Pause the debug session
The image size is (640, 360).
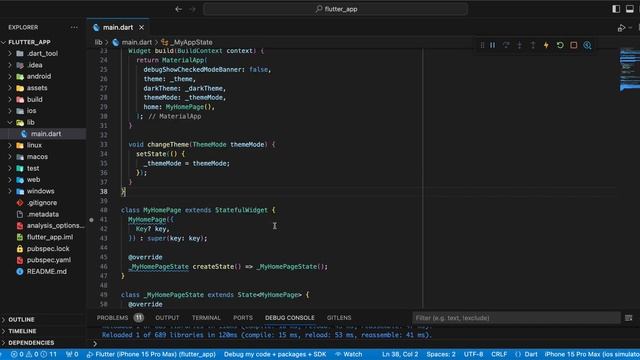click(x=493, y=45)
